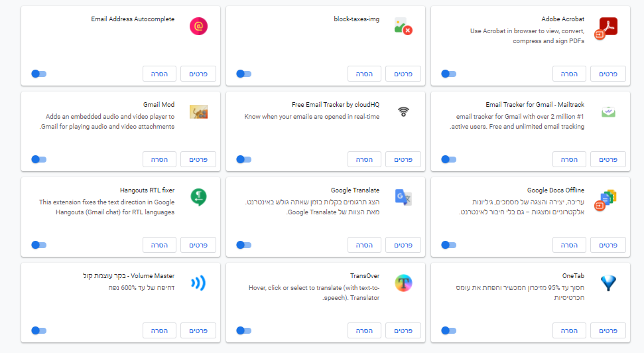Toggle the TransOver extension switch
The width and height of the screenshot is (644, 353).
244,330
